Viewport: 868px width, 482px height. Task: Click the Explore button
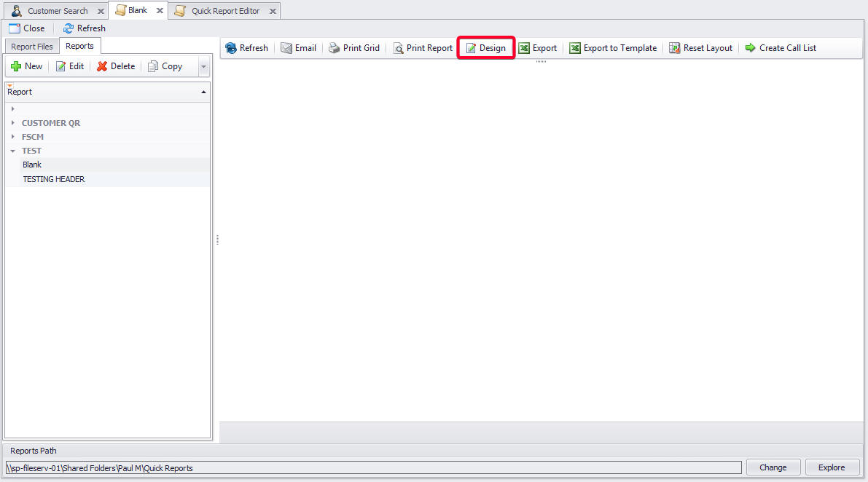[x=832, y=467]
